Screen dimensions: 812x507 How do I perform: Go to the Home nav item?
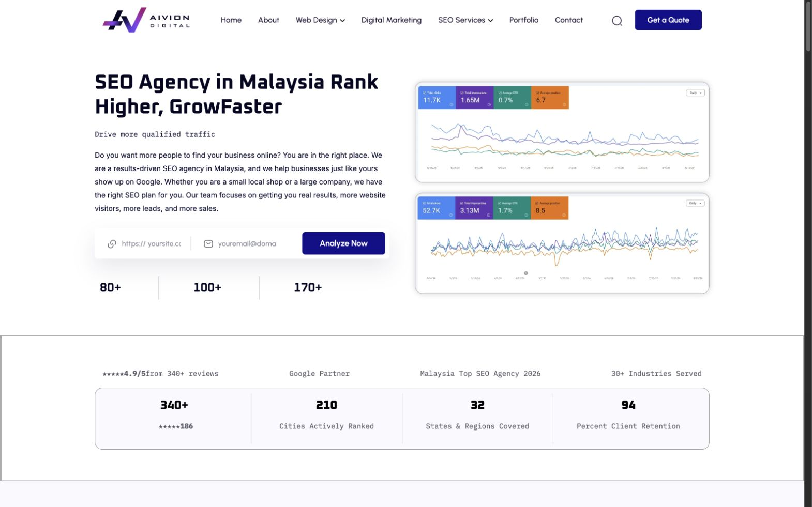click(231, 20)
